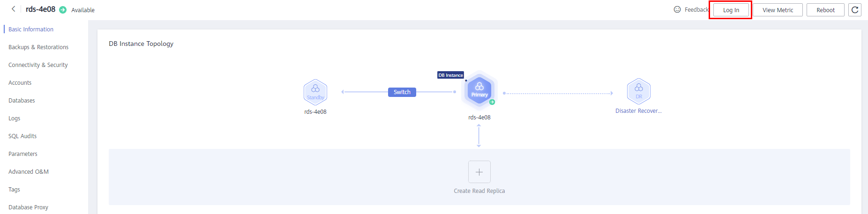This screenshot has height=214, width=868.
Task: Click the Available status text
Action: pos(83,10)
